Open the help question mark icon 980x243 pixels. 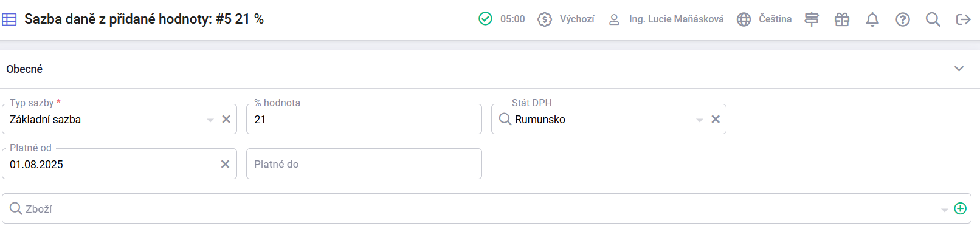coord(903,19)
